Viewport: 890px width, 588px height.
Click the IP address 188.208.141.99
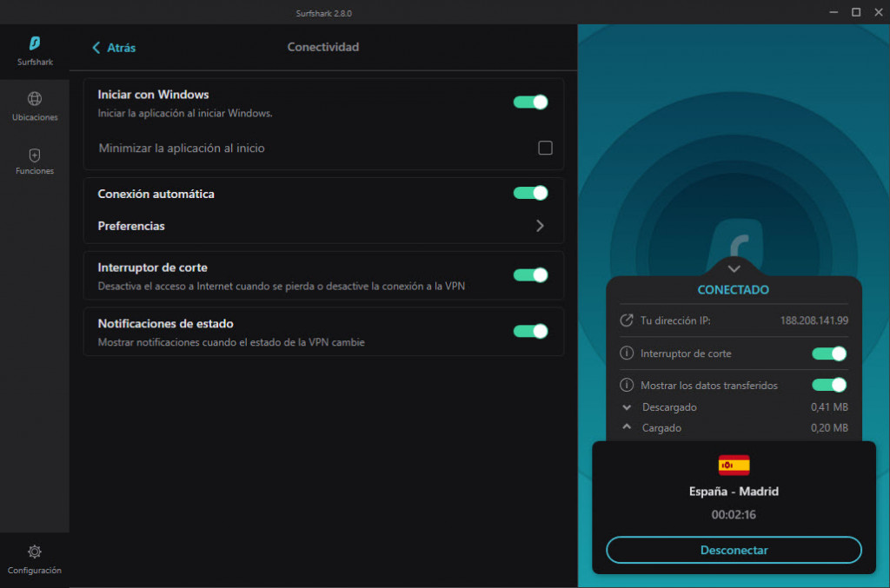click(814, 320)
